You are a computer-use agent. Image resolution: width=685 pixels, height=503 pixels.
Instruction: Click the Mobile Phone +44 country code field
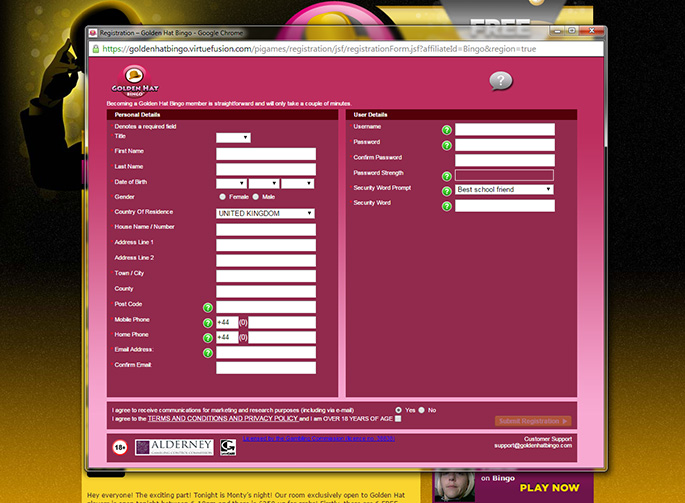(x=227, y=323)
